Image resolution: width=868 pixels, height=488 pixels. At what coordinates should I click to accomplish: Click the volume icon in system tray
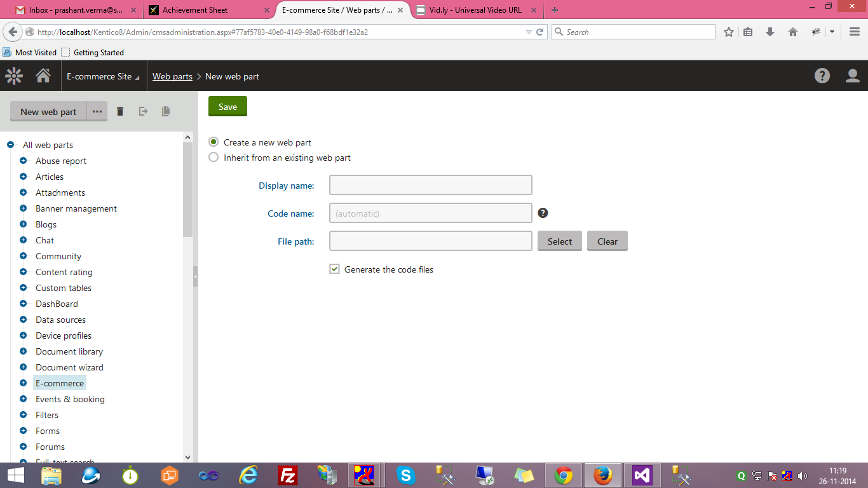click(803, 475)
